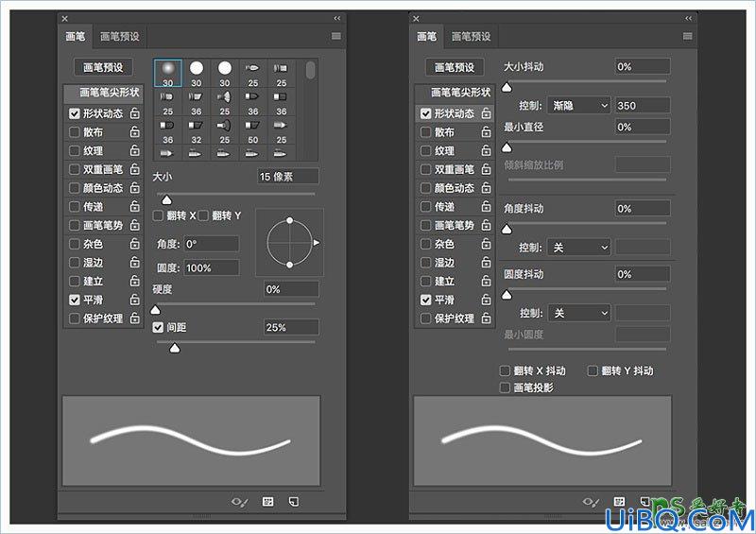
Task: Open the left panel flyout menu icon
Action: [x=336, y=36]
